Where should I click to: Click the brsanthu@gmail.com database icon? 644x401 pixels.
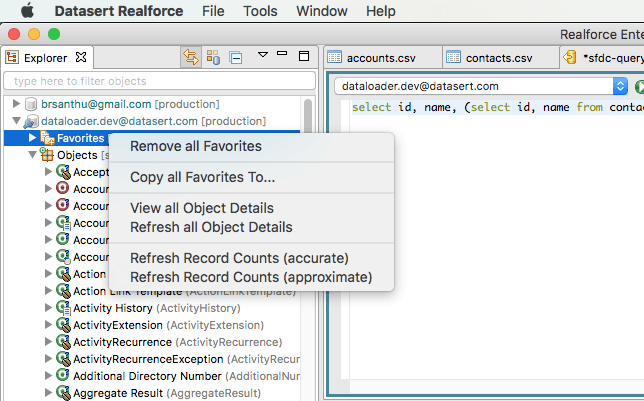click(31, 104)
